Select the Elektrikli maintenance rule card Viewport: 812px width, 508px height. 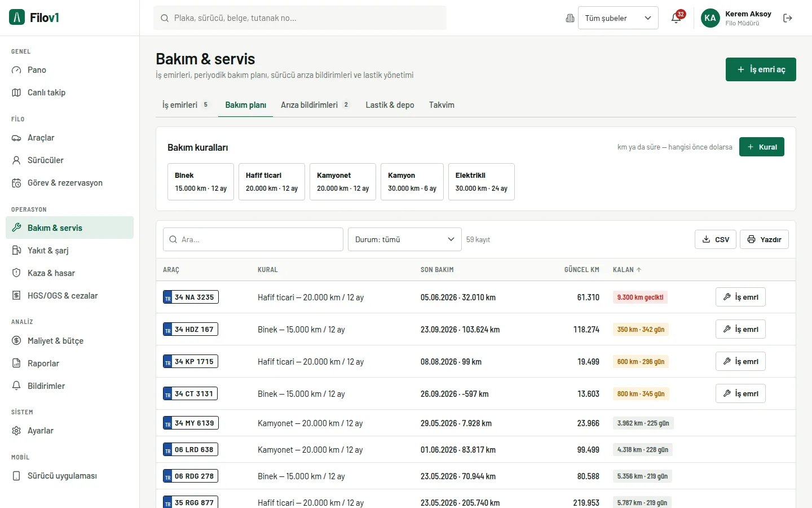coord(482,182)
